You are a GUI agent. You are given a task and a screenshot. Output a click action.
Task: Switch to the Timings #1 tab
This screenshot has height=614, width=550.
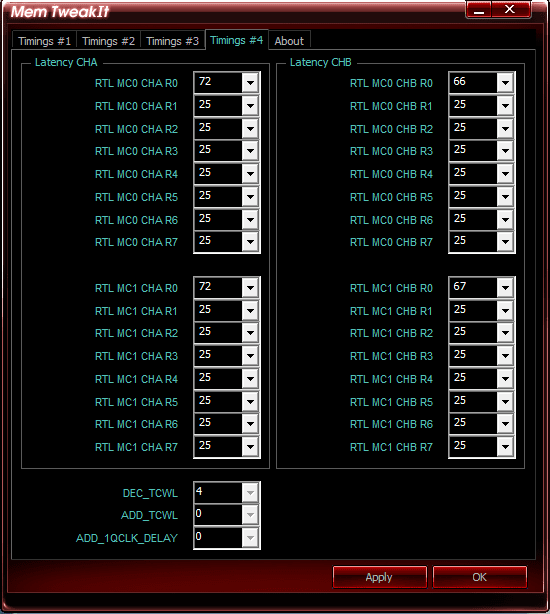point(44,41)
